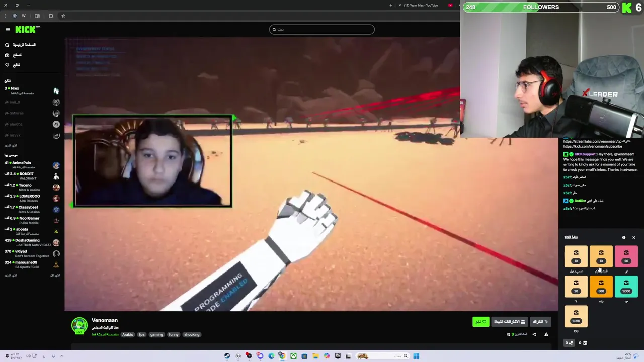Redeem first 10 points reward card
This screenshot has height=362, width=644.
pyautogui.click(x=576, y=256)
